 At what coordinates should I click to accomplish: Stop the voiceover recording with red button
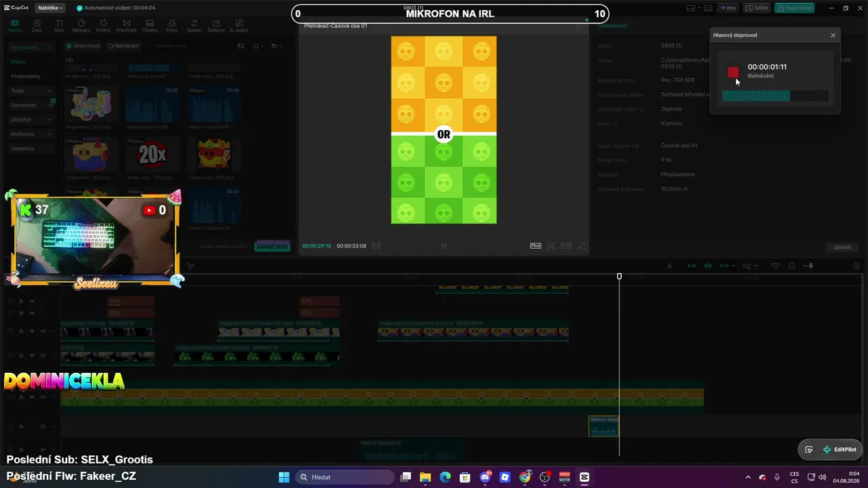click(x=733, y=72)
